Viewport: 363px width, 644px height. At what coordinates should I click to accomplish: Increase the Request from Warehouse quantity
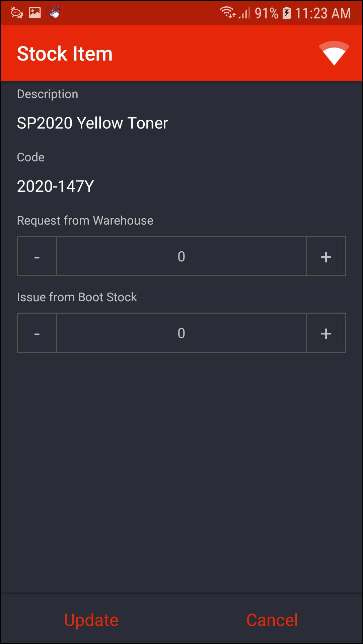326,256
